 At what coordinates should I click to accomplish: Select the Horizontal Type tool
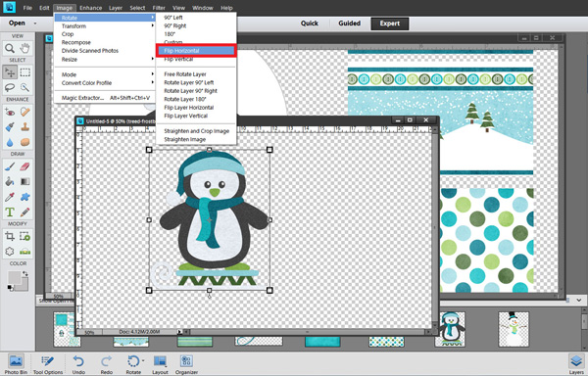(10, 212)
